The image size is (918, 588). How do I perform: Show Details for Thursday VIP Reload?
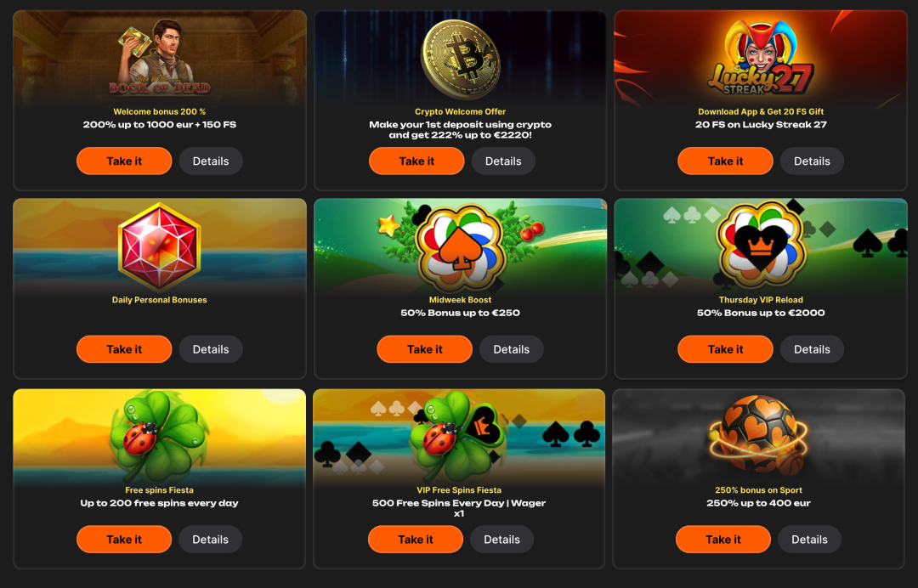(x=812, y=349)
